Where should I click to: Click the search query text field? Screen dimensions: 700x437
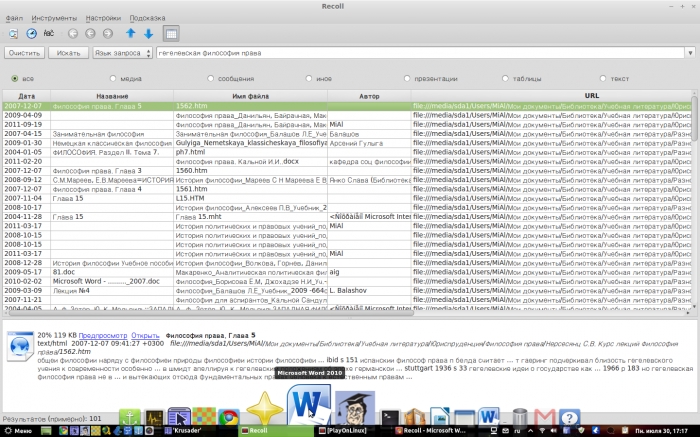[400, 52]
